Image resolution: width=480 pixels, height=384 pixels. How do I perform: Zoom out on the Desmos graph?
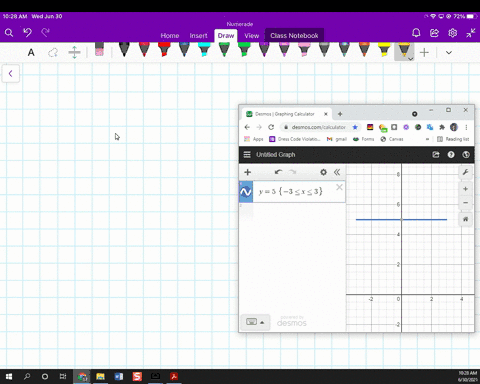click(x=466, y=203)
